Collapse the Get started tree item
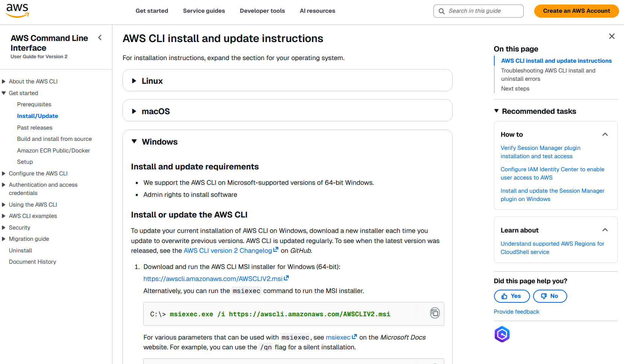The image size is (624, 364). [4, 93]
